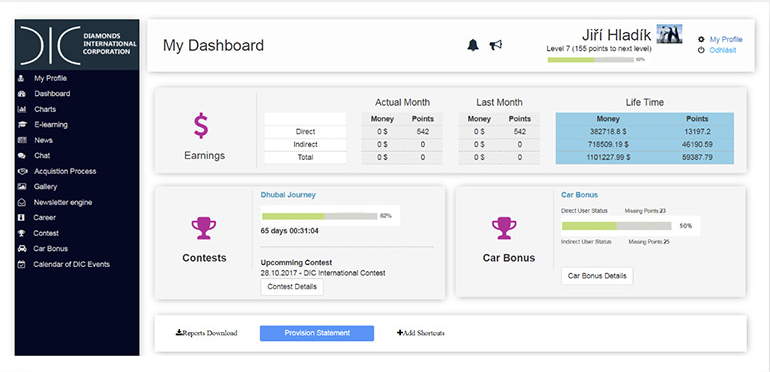Click the notification bell icon

click(x=472, y=46)
